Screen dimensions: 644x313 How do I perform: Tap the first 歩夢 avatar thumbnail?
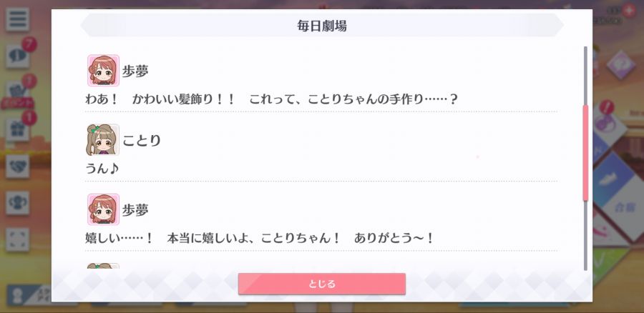click(103, 71)
